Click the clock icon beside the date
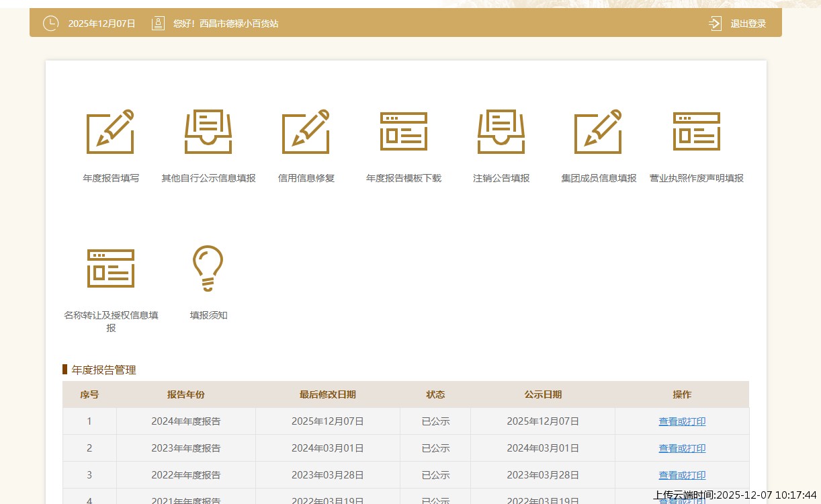Screen dimensions: 821x504 click(x=51, y=24)
